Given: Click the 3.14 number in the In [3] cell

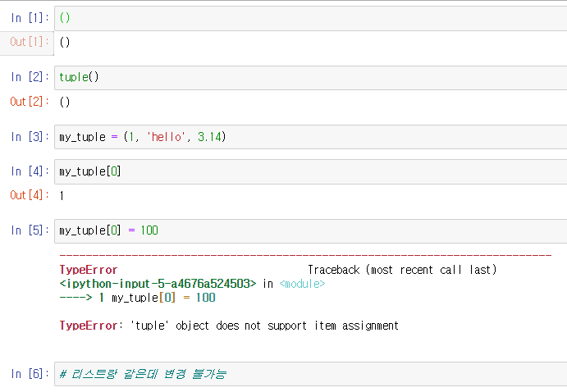Looking at the screenshot, I should click(x=209, y=137).
